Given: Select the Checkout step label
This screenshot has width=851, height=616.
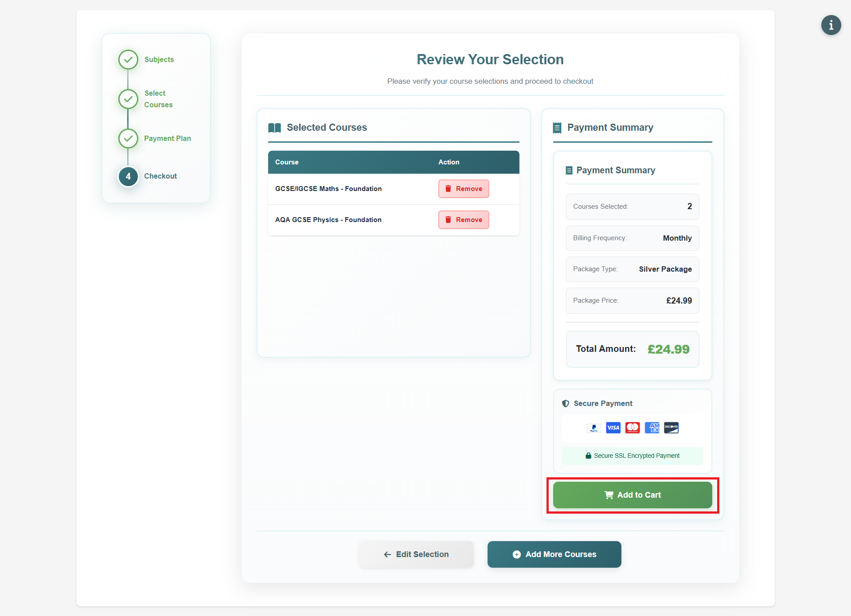Looking at the screenshot, I should [160, 176].
